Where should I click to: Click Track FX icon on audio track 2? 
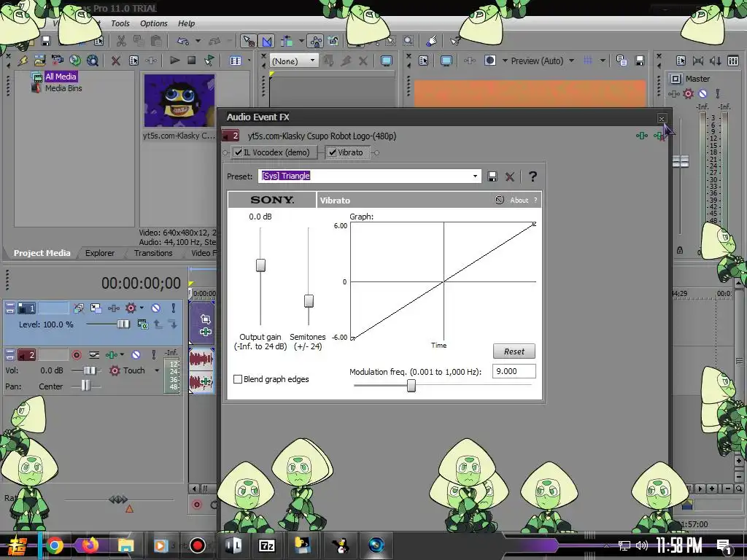[x=111, y=355]
